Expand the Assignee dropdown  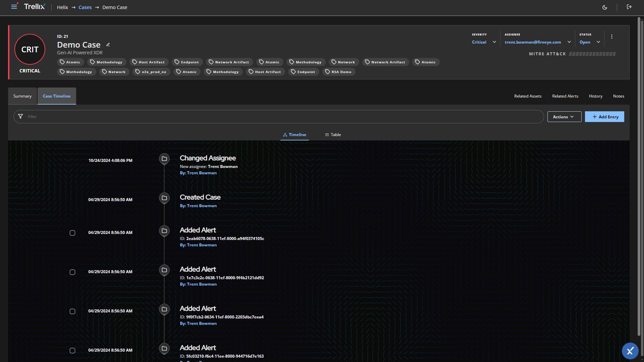coord(537,42)
